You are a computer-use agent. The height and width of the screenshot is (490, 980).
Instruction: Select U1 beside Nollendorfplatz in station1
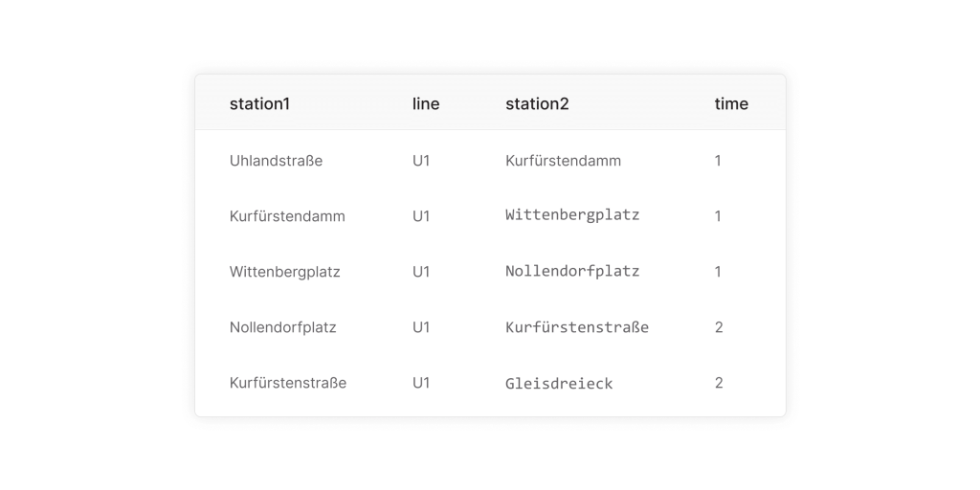tap(421, 327)
